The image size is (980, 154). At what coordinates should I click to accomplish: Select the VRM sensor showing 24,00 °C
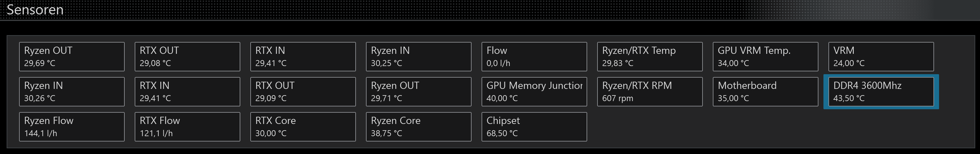pyautogui.click(x=881, y=56)
